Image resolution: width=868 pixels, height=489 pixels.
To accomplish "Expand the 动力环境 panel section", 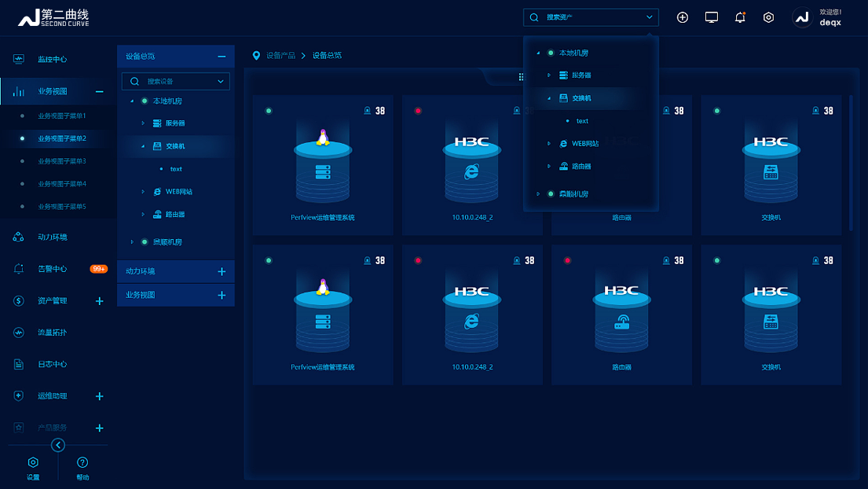I will pyautogui.click(x=222, y=271).
